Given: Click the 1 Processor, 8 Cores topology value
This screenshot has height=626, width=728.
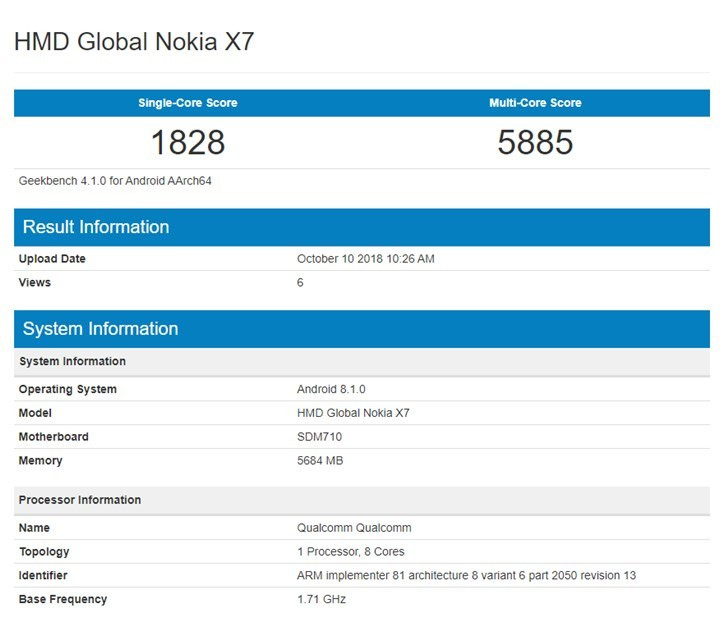Looking at the screenshot, I should click(x=350, y=552).
